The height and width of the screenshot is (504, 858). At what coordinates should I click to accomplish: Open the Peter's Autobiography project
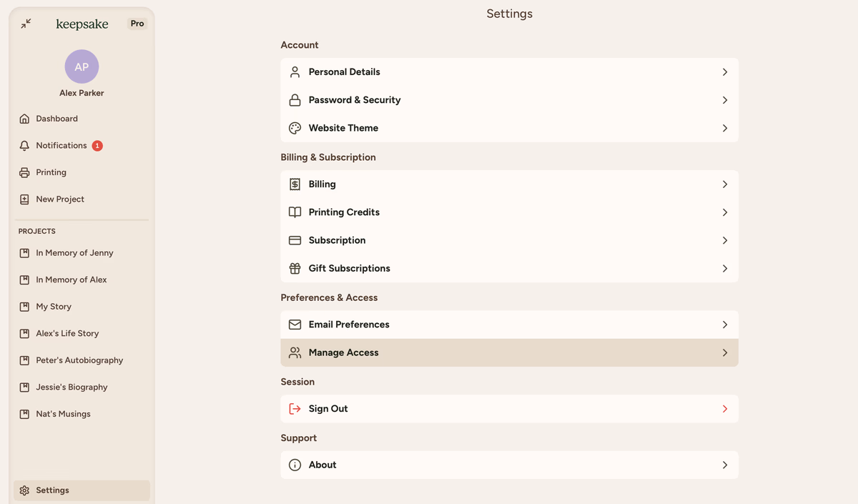pos(79,360)
